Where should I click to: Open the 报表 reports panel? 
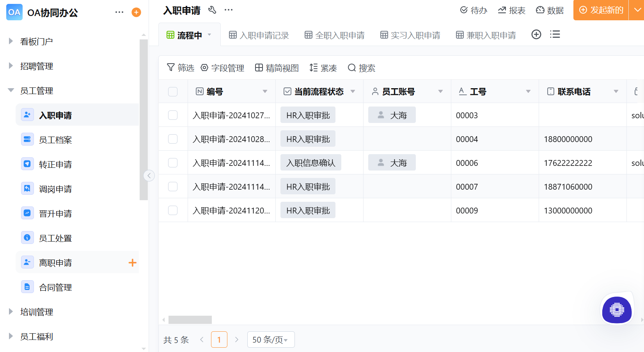point(511,10)
